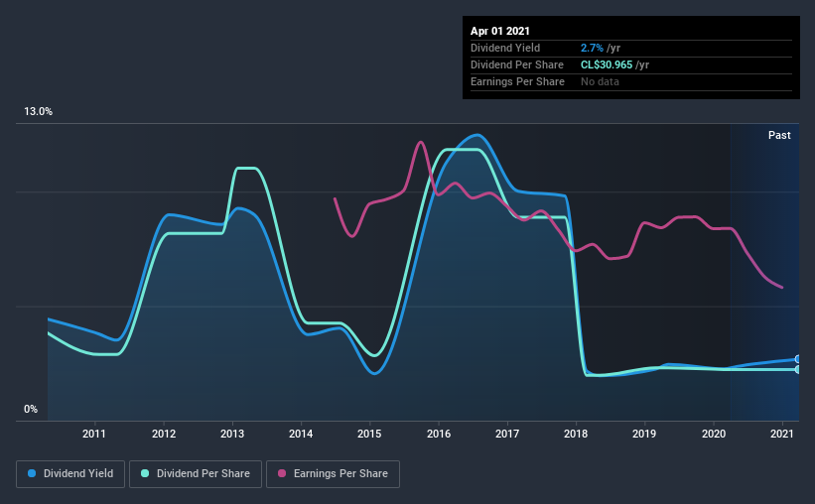This screenshot has height=504, width=815.
Task: Select the teal Dividend Per Share endpoint marker
Action: (797, 369)
